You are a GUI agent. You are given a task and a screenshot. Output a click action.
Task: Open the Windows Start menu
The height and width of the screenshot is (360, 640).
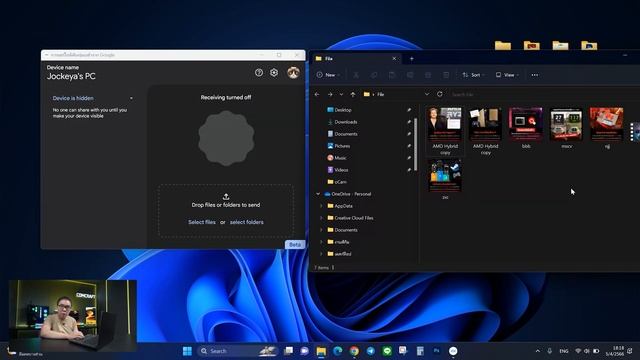coord(187,351)
